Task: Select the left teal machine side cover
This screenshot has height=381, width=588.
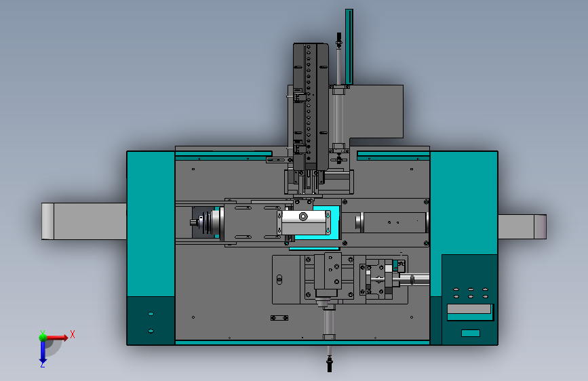Action: (151, 224)
